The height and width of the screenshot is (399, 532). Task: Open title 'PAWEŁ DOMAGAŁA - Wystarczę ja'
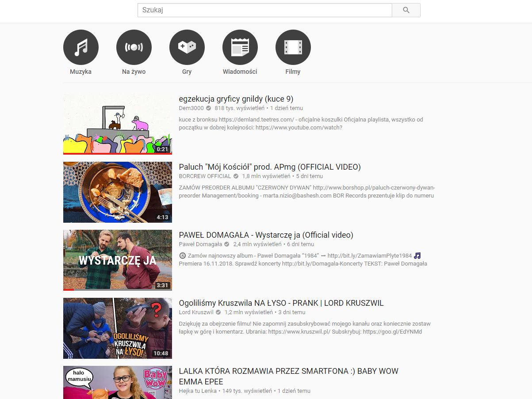(266, 235)
